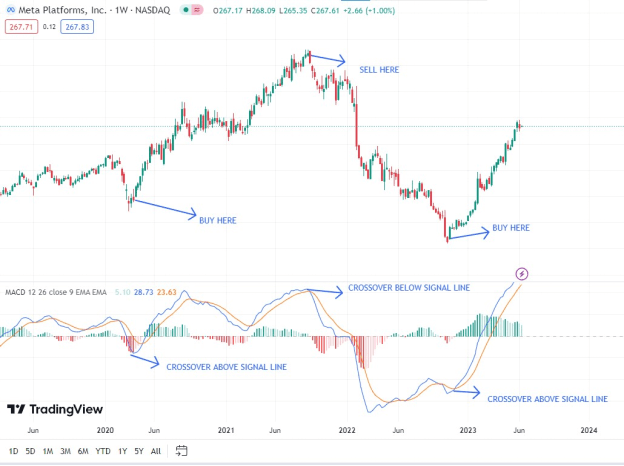Click the blue buy price 267.83
Screen dimensions: 624x466
(77, 27)
